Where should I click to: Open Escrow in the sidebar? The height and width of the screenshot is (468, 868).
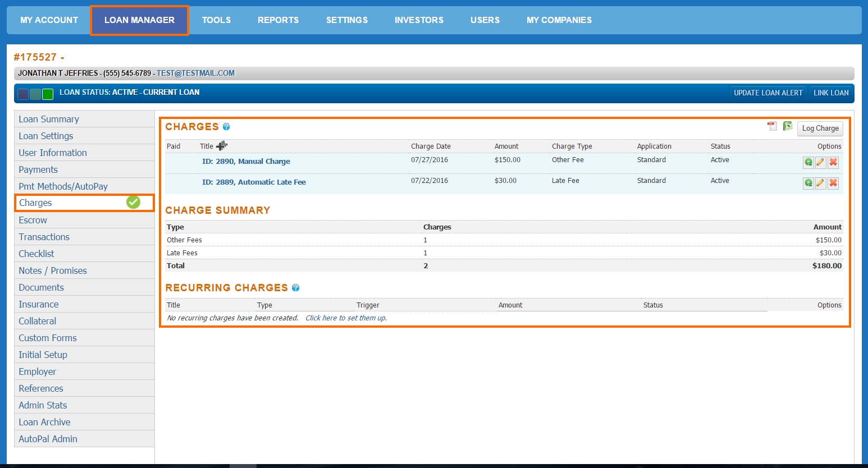(x=84, y=220)
